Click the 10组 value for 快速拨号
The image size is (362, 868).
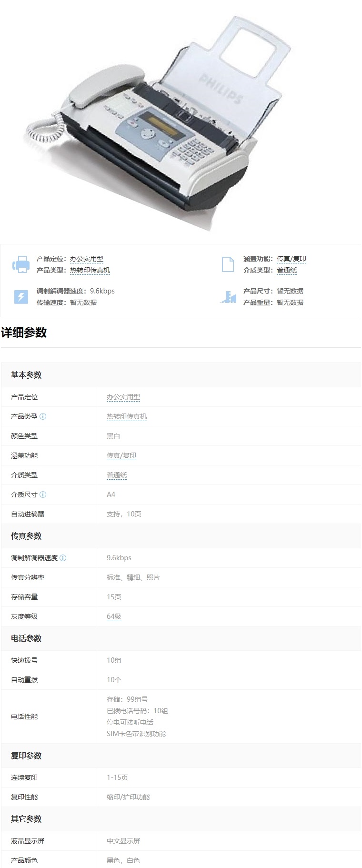pos(114,660)
